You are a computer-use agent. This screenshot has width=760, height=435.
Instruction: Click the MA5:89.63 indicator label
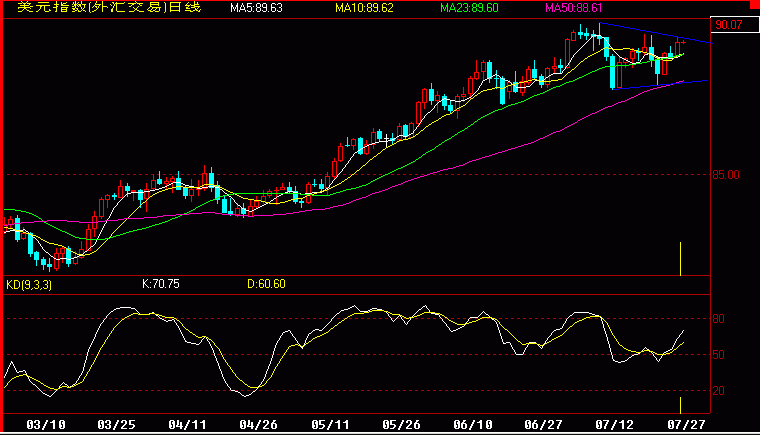[256, 8]
